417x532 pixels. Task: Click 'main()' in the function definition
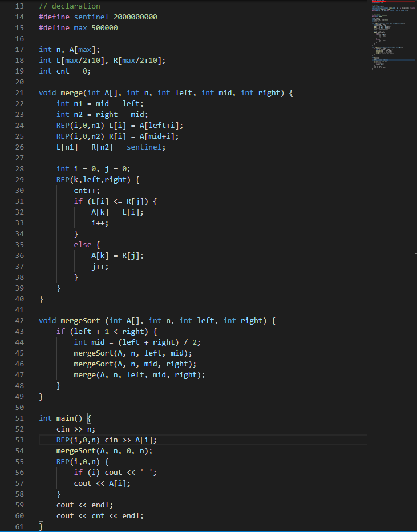(x=70, y=418)
